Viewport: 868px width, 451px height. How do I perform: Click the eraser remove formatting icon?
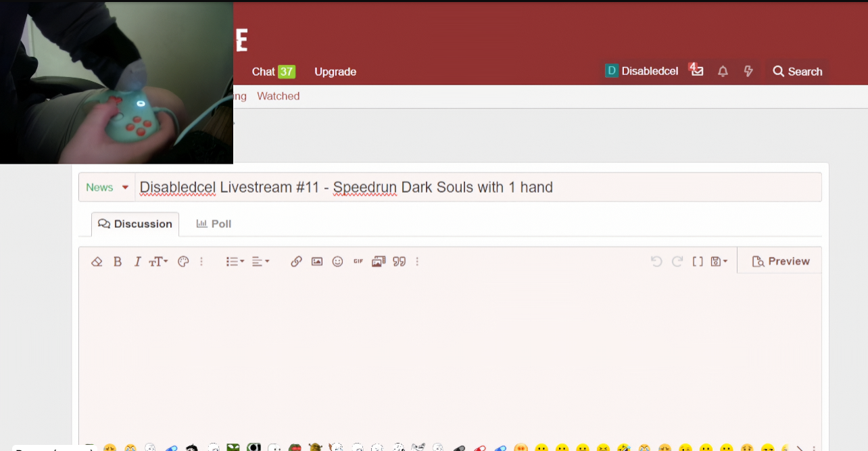click(x=97, y=262)
